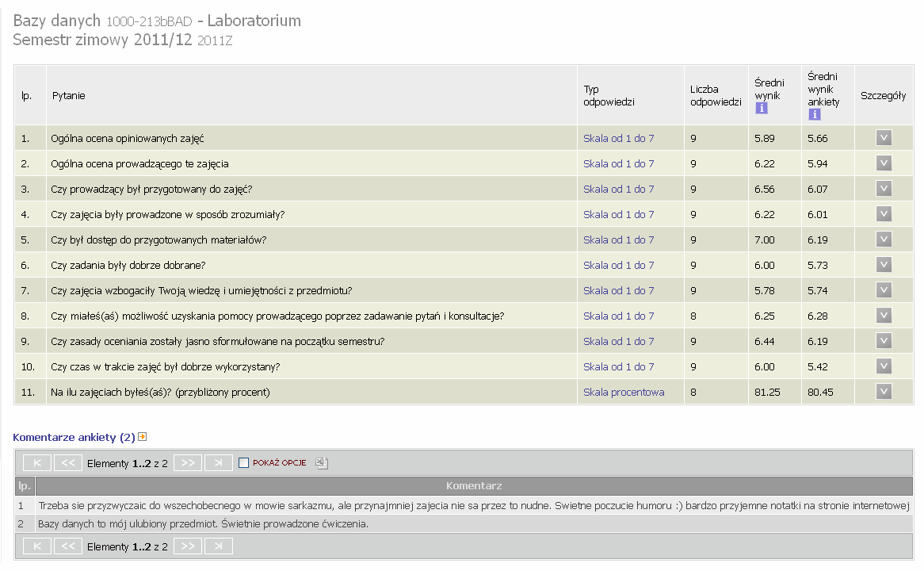Image resolution: width=924 pixels, height=571 pixels.
Task: Show details for zajęcia prowadzone w sposób zrozumiały
Action: coord(884,214)
